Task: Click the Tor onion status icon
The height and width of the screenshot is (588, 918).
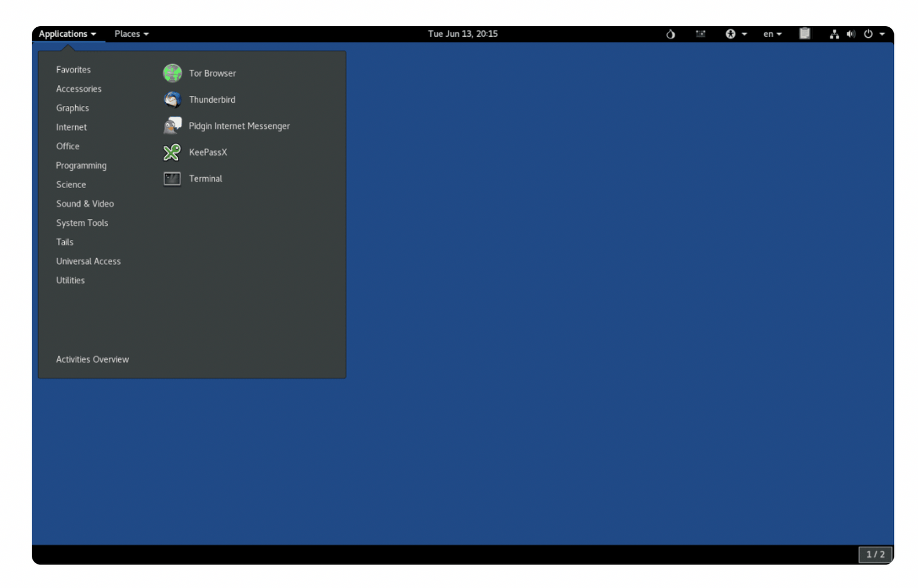Action: tap(670, 34)
